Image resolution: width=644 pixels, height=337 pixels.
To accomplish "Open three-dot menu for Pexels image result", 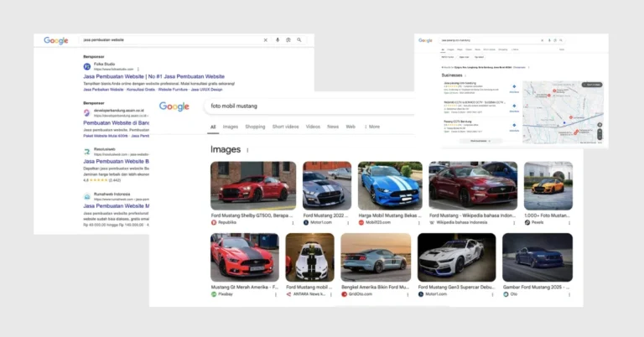I will point(569,223).
